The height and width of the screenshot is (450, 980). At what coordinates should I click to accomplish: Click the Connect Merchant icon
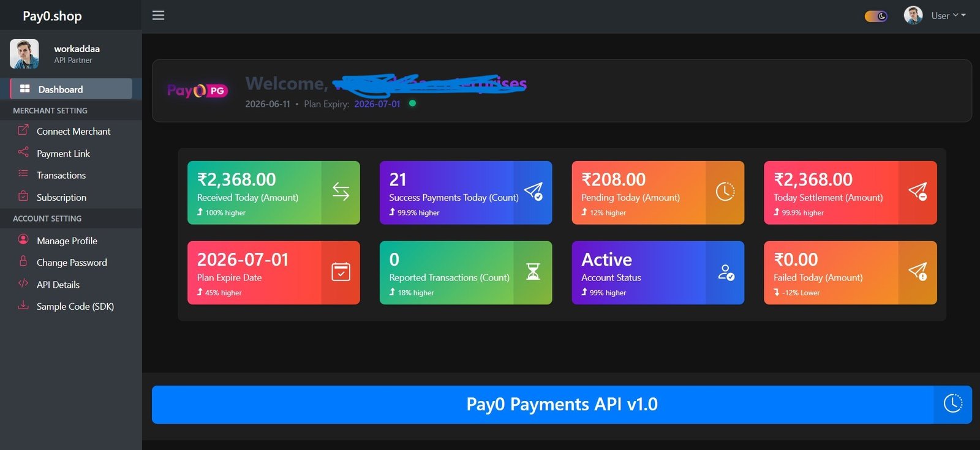23,130
